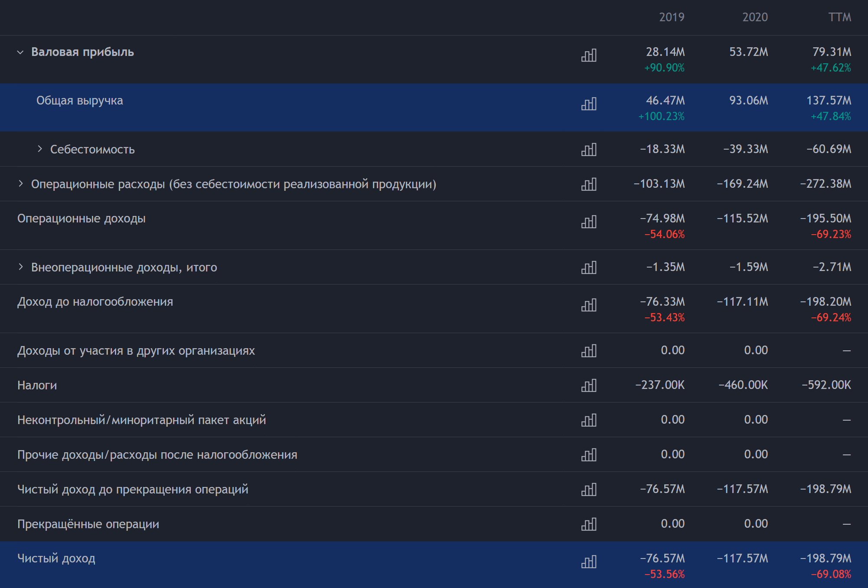The image size is (868, 588).
Task: Show chart for Операционные расходы row
Action: tap(589, 184)
